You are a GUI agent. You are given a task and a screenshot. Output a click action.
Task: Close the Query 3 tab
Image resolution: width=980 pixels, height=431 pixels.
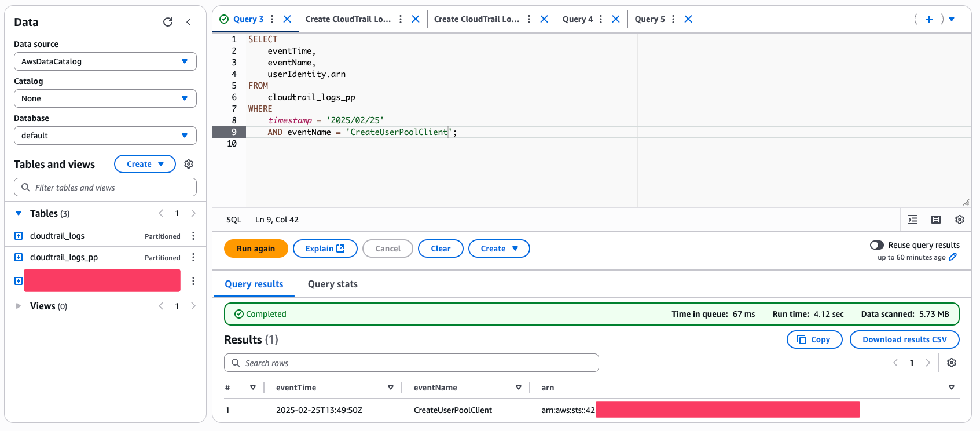tap(287, 19)
